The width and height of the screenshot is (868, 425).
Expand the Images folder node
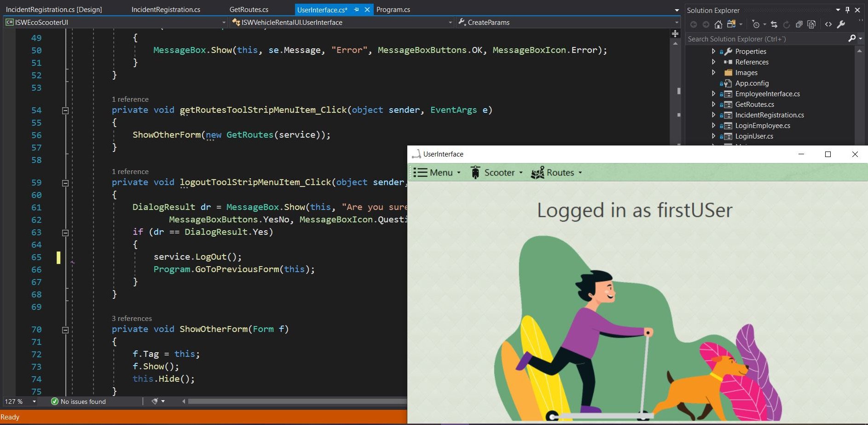(x=713, y=72)
